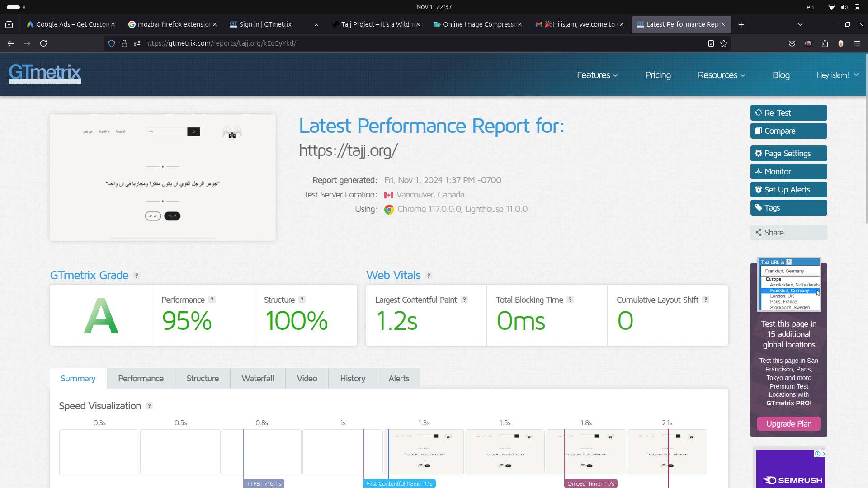Open system volume indicator
This screenshot has height=488, width=868.
pyautogui.click(x=844, y=7)
